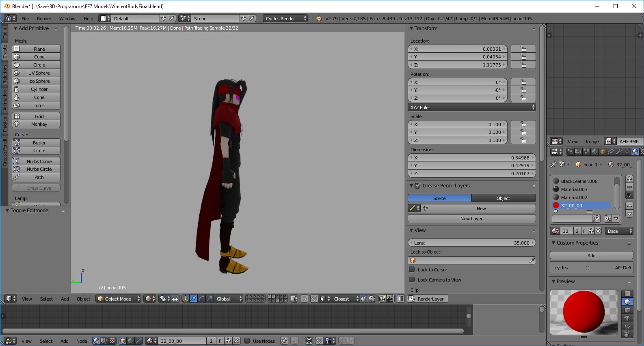Screen dimensions: 644x346
Task: Toggle fake user F for material 32_
Action: [x=584, y=231]
